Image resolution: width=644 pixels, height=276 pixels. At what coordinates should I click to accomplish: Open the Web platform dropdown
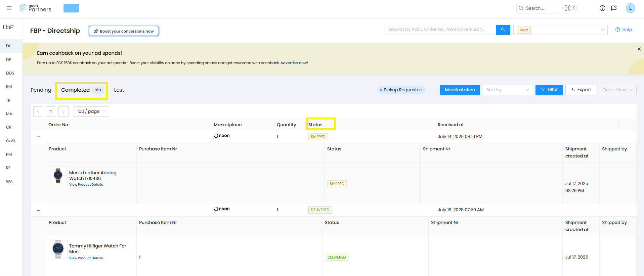(x=560, y=30)
